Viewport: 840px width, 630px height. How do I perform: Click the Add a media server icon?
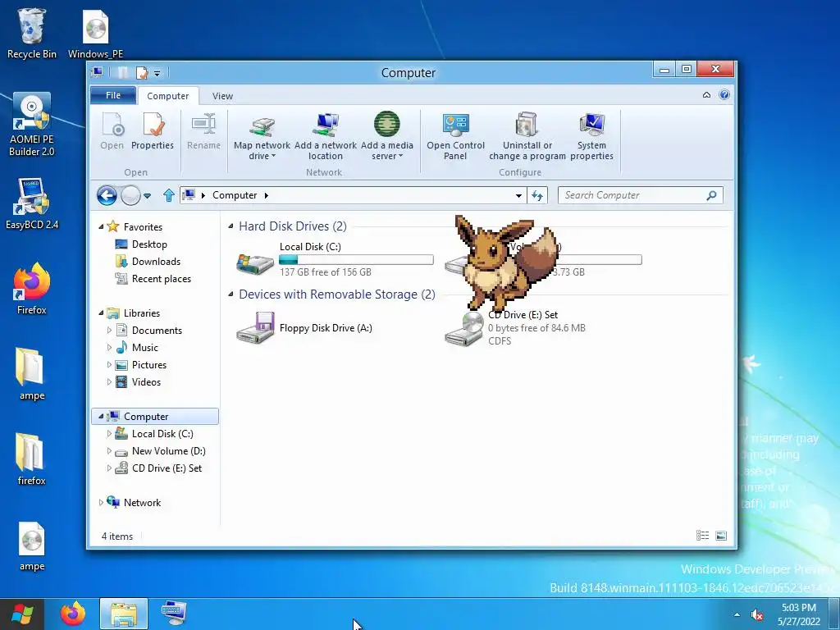point(387,125)
